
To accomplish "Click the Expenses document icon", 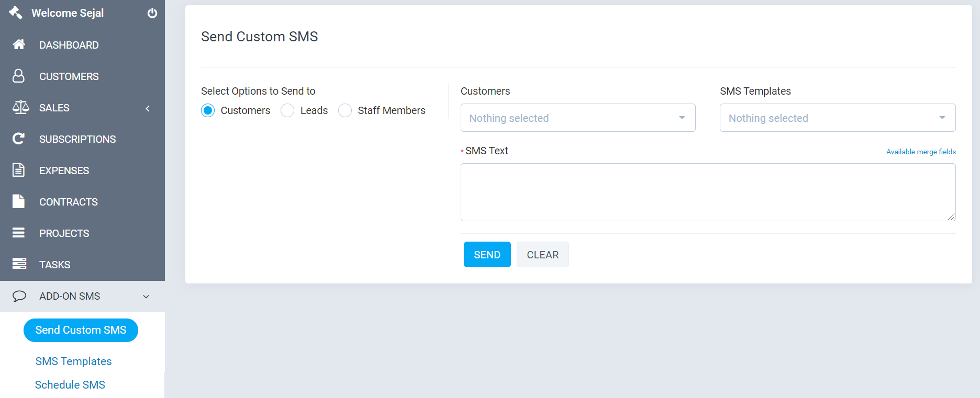I will pos(19,170).
